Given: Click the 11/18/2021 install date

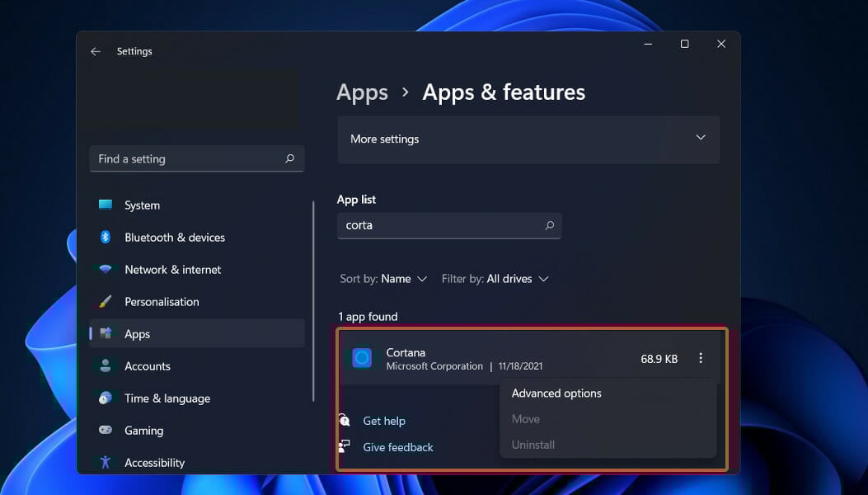Looking at the screenshot, I should 520,366.
